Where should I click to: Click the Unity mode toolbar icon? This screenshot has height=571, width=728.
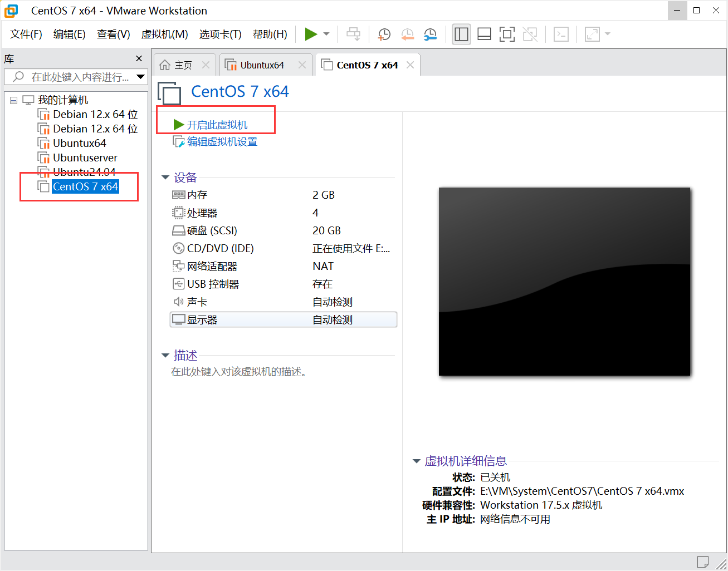pyautogui.click(x=530, y=35)
